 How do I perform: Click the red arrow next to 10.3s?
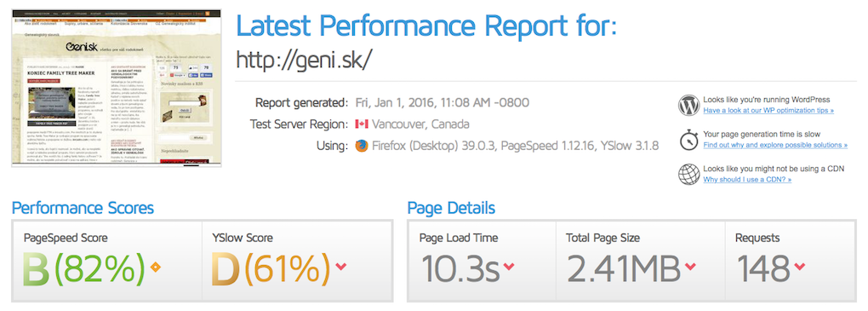pyautogui.click(x=508, y=267)
